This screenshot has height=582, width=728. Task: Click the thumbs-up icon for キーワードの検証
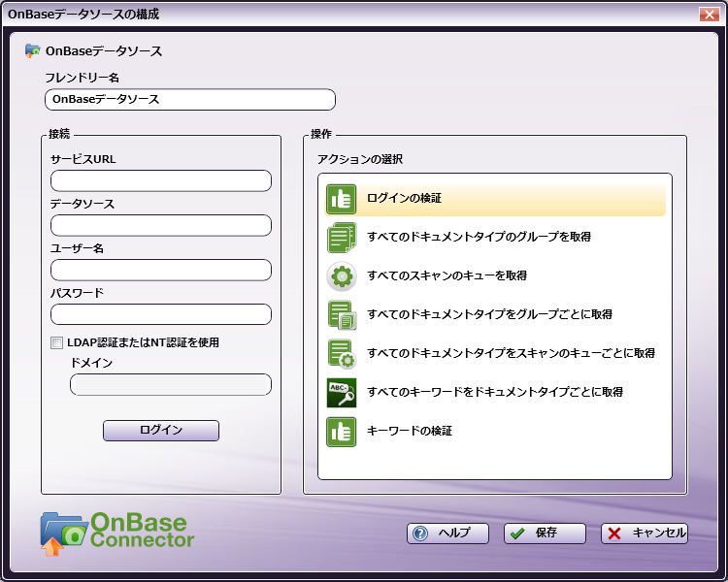pyautogui.click(x=342, y=431)
